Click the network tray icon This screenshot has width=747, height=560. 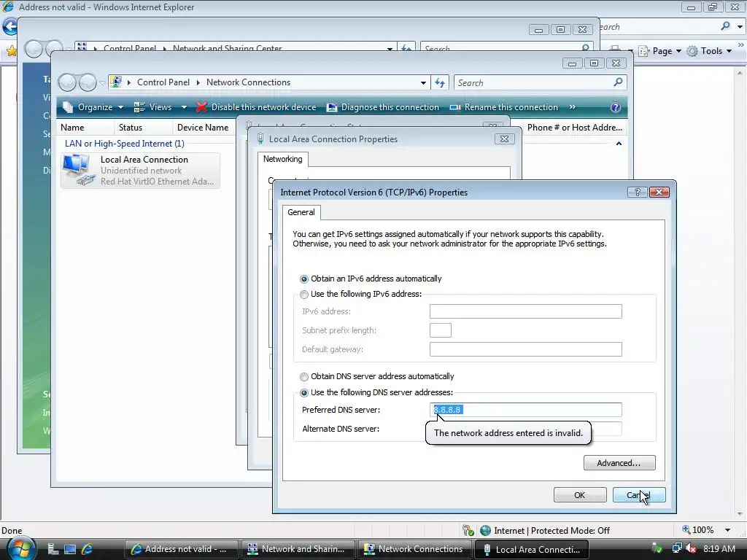[x=676, y=548]
